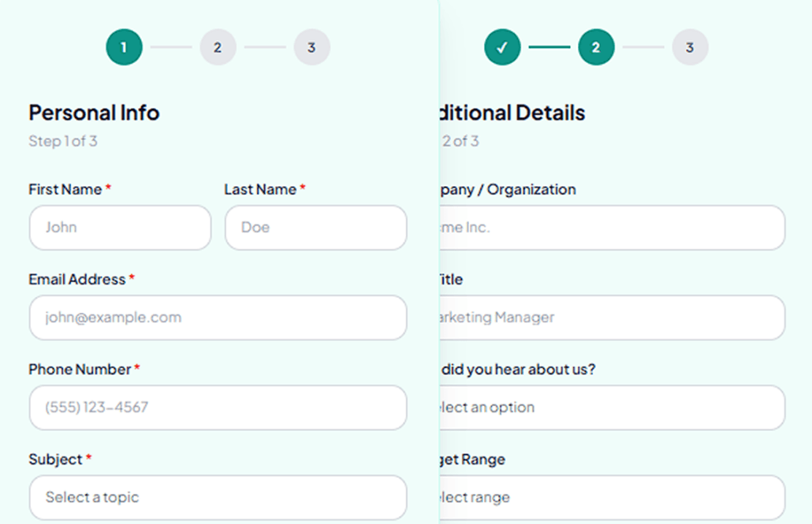This screenshot has width=812, height=524.
Task: Click the Phone Number input
Action: click(x=218, y=407)
